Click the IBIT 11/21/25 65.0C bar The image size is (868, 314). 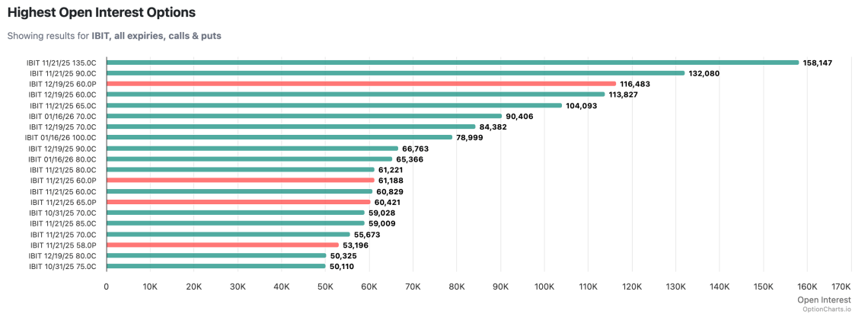click(334, 105)
